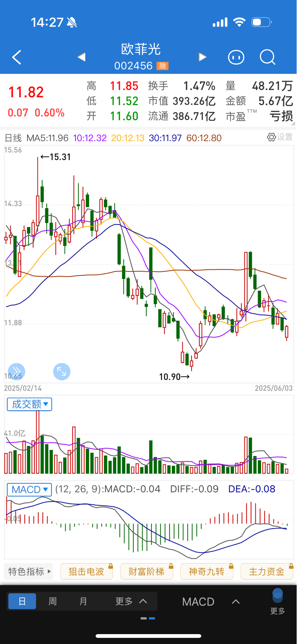297x644 pixels.
Task: Tap the MA20 12.13 label
Action: point(127,138)
